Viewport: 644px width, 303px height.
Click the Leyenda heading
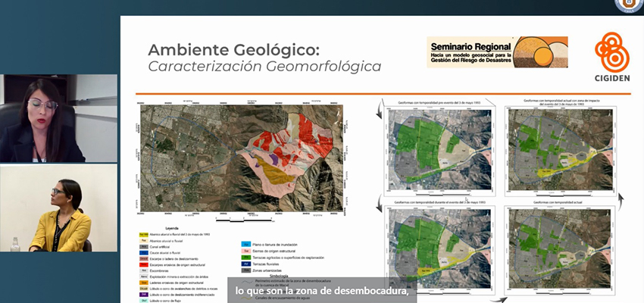pos(172,228)
